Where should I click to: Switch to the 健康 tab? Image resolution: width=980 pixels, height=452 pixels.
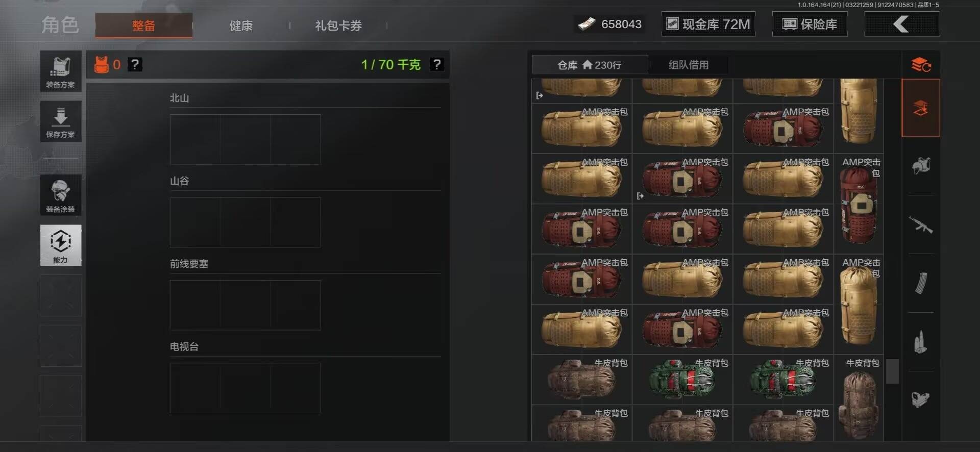(x=241, y=26)
